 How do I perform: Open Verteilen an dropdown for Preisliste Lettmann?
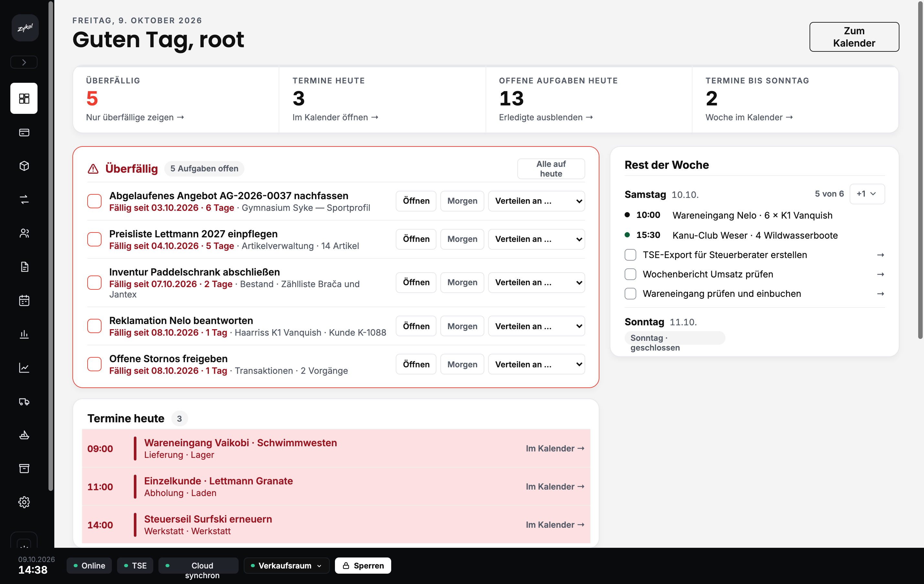click(536, 239)
